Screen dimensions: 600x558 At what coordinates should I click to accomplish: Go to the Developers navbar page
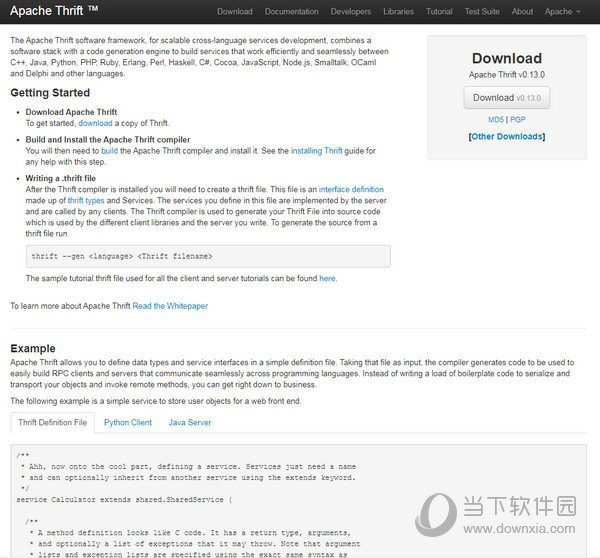pos(351,12)
